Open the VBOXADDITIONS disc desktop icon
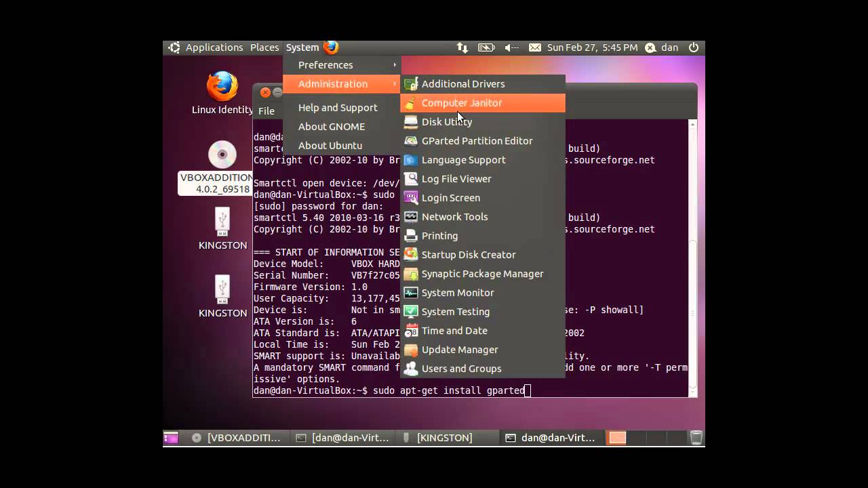868x488 pixels. (x=222, y=155)
